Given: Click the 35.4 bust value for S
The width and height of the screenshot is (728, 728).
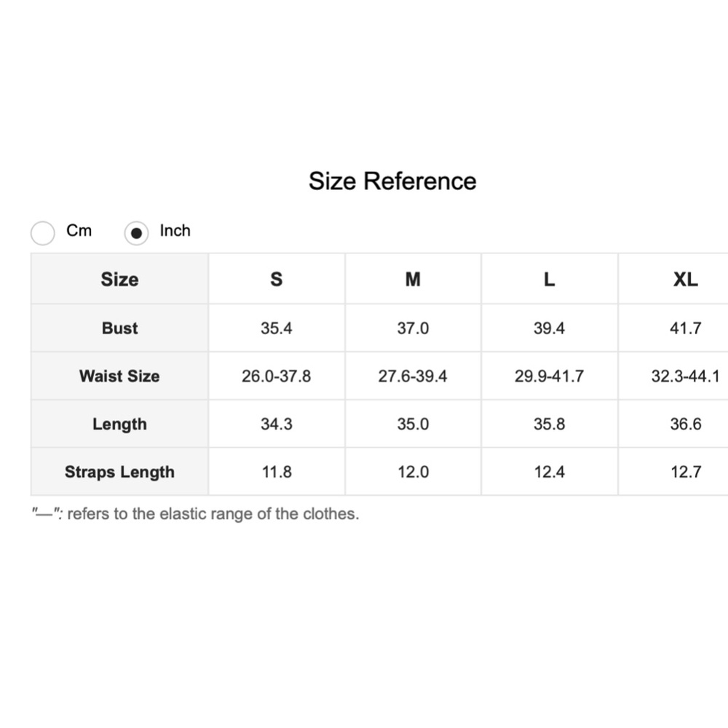Looking at the screenshot, I should pos(277,328).
